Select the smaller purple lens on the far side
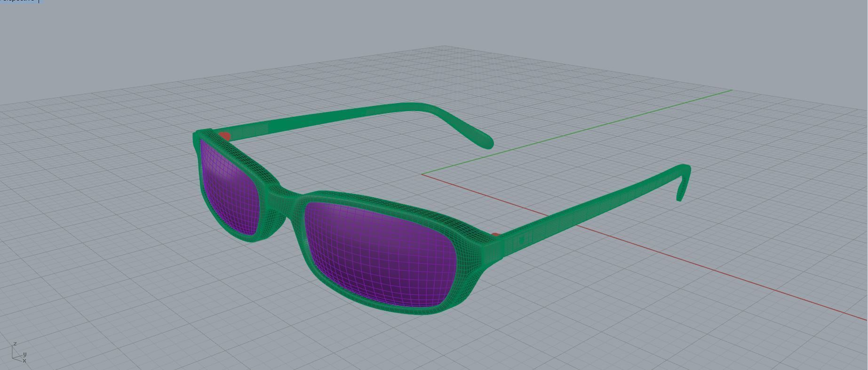Image resolution: width=868 pixels, height=370 pixels. point(230,188)
